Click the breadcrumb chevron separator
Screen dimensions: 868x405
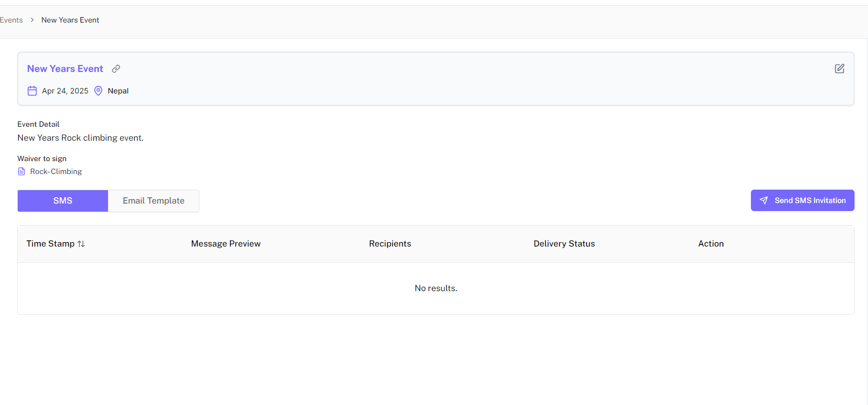coord(32,20)
